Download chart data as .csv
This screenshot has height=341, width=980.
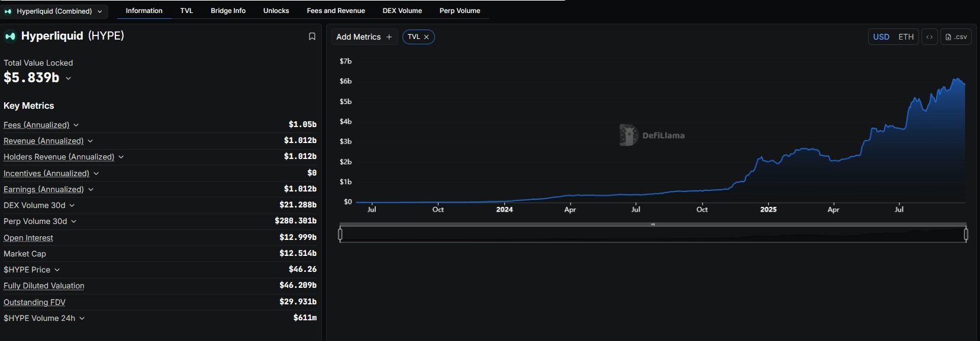956,37
